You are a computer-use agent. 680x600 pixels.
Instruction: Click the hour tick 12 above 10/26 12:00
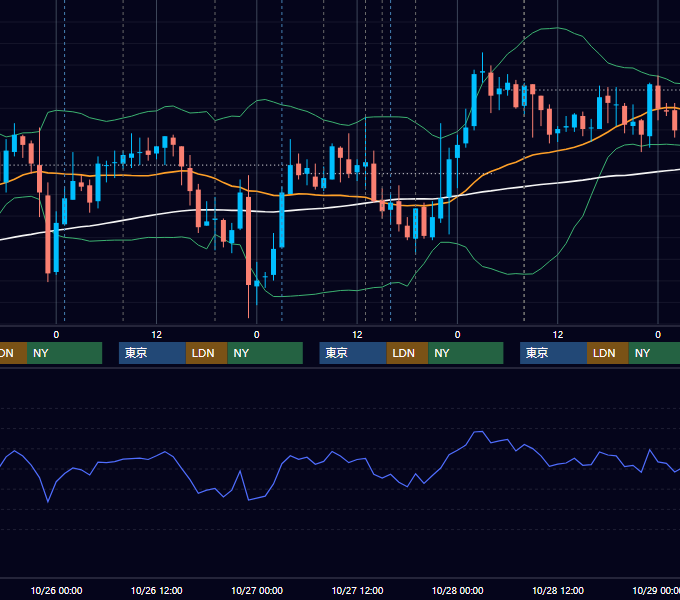157,335
